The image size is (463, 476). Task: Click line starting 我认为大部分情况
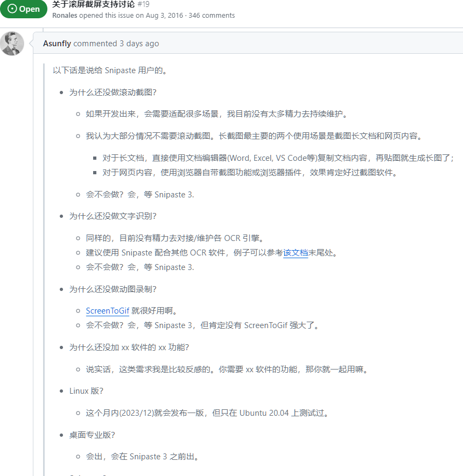[254, 136]
